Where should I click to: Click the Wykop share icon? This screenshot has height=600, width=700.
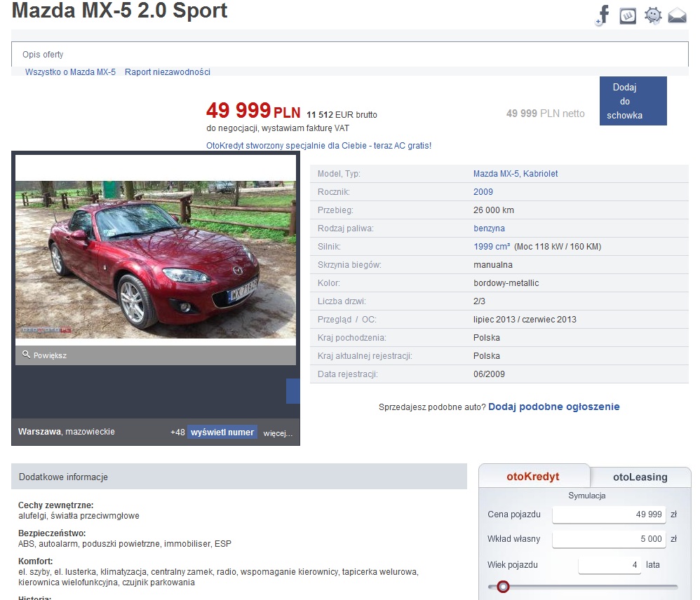pyautogui.click(x=628, y=16)
